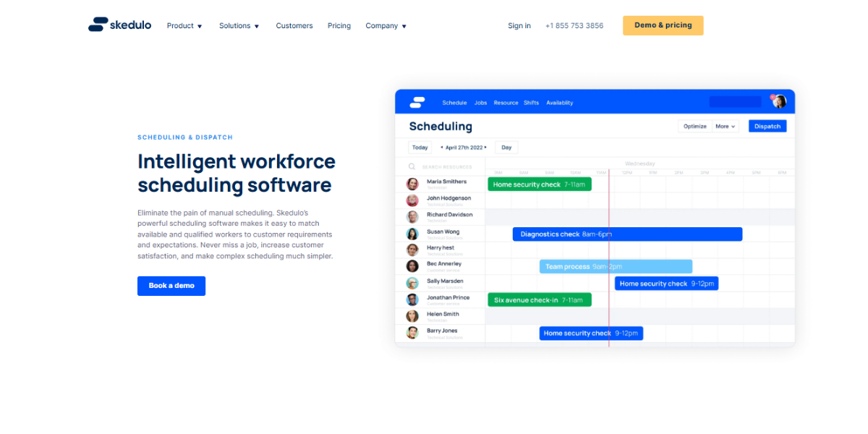Switch to the Shifts tab
Screen dimensions: 868x434
coord(532,103)
